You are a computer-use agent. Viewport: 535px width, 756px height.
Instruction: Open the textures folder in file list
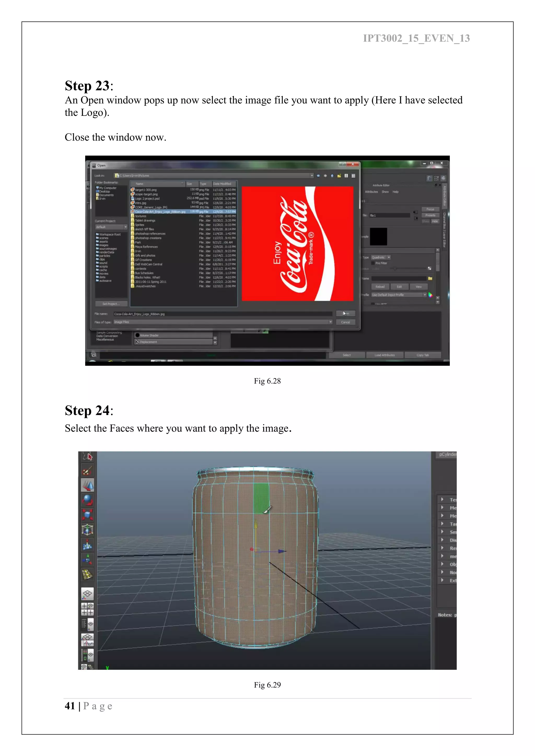click(x=141, y=216)
